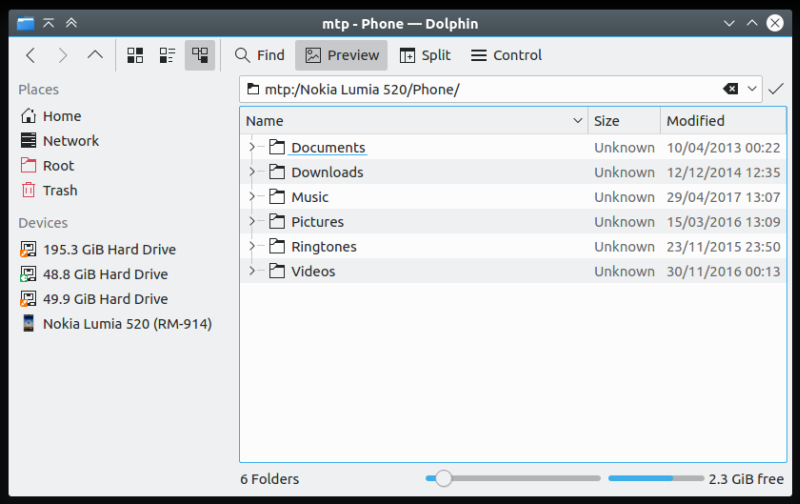This screenshot has width=800, height=504.
Task: Click the date 10/04/2013 00:22
Action: tap(723, 147)
